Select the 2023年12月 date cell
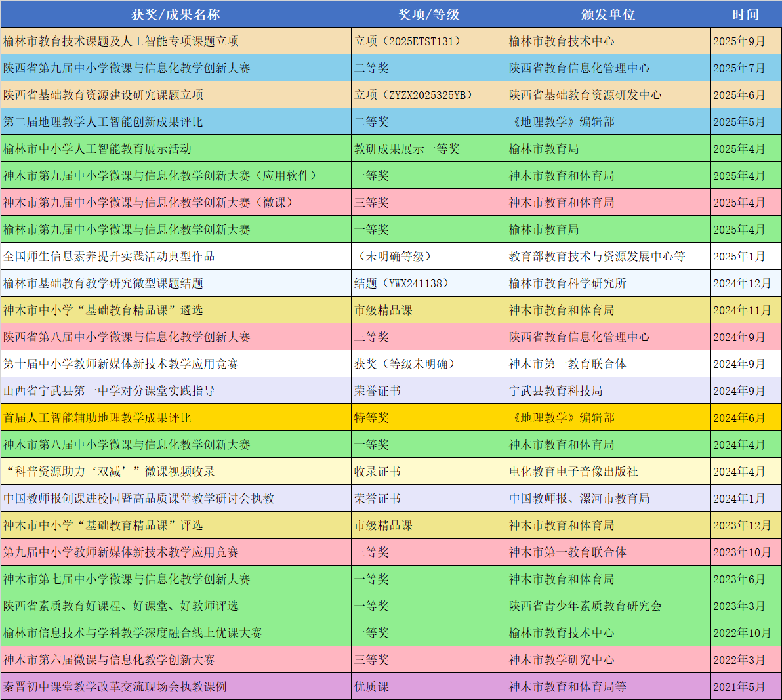The width and height of the screenshot is (782, 700). [746, 525]
